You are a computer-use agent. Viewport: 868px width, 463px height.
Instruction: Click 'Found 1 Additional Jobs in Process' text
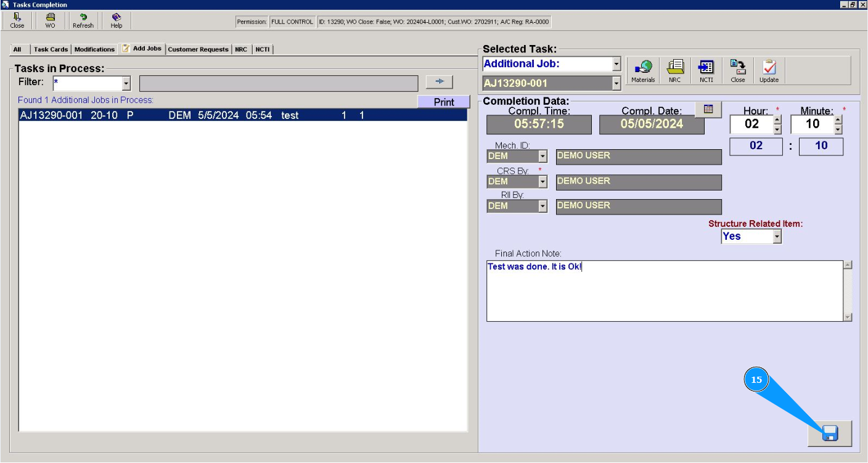click(x=86, y=100)
